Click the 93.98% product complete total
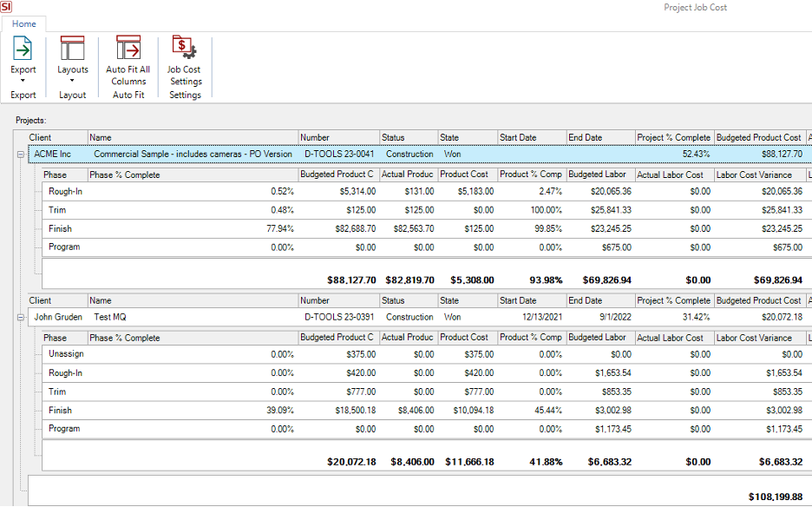 546,280
